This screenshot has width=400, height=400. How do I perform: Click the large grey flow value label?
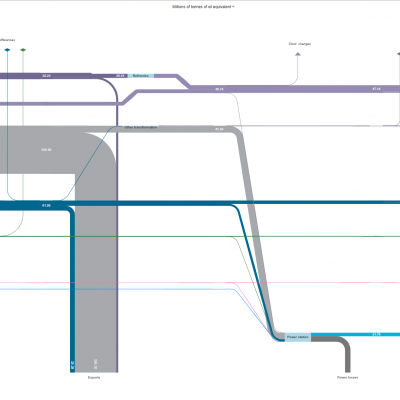point(46,150)
